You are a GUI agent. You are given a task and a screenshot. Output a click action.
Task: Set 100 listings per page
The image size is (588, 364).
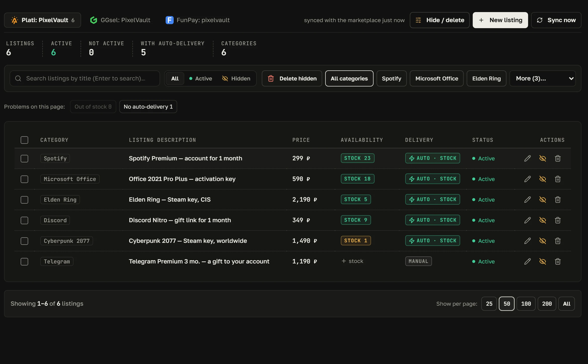(526, 304)
